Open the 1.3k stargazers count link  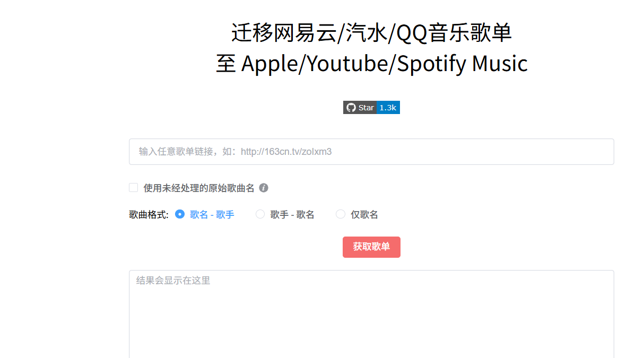point(388,108)
